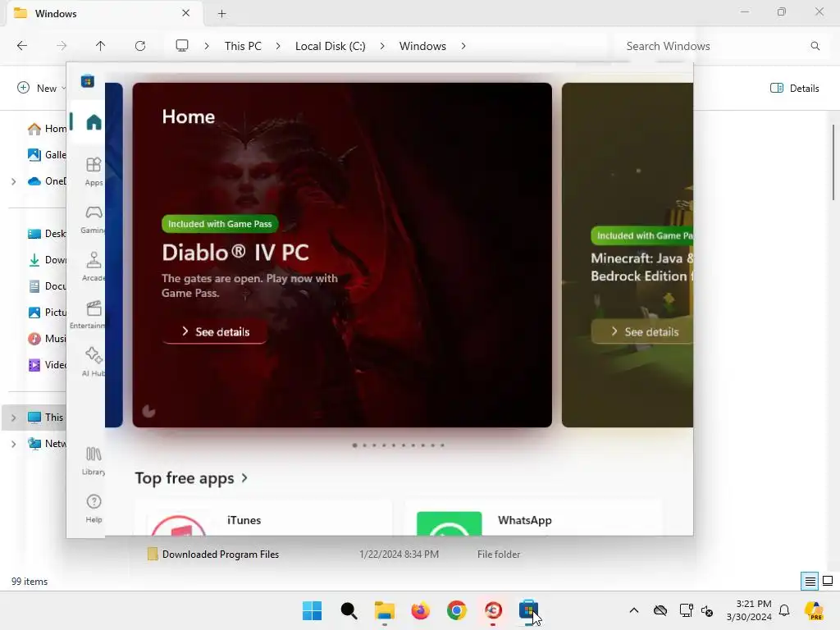Click the PC icon in address bar
The height and width of the screenshot is (630, 840).
[x=182, y=46]
